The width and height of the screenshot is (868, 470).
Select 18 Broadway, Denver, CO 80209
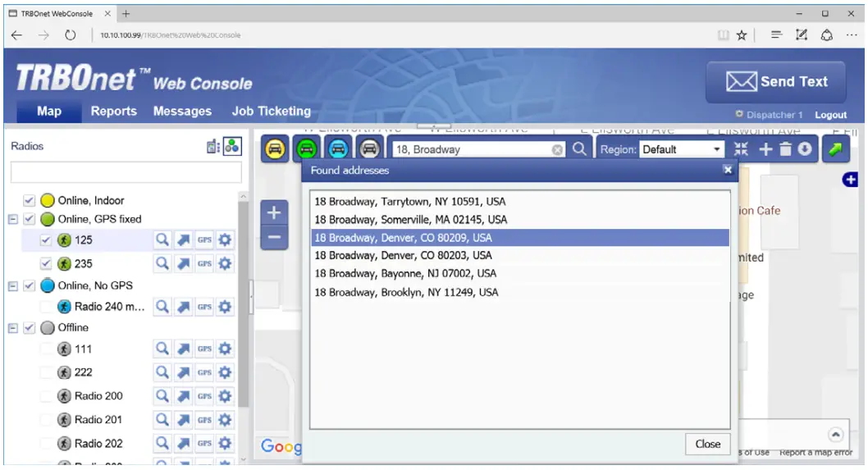[519, 238]
